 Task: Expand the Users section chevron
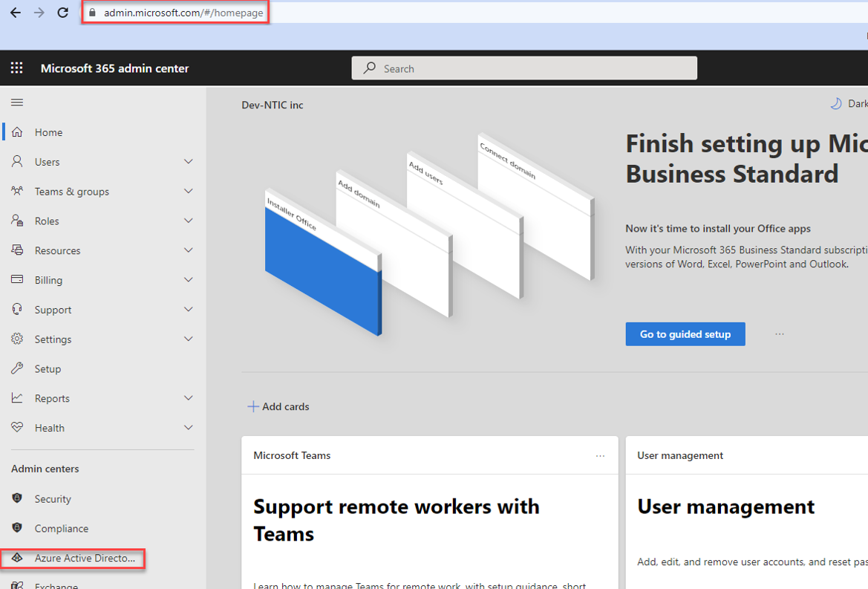188,162
